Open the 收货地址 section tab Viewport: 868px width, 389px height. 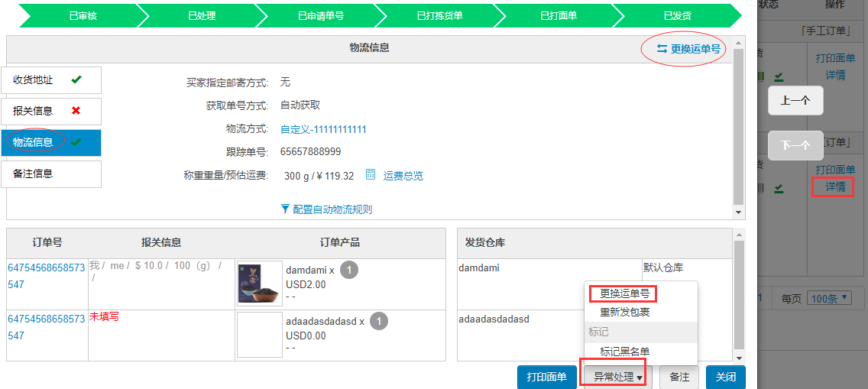pyautogui.click(x=51, y=80)
